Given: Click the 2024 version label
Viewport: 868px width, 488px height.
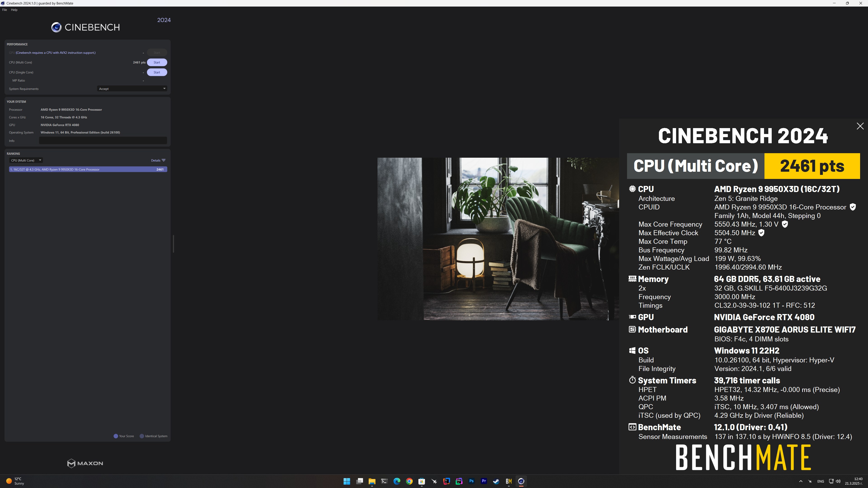Looking at the screenshot, I should [164, 20].
